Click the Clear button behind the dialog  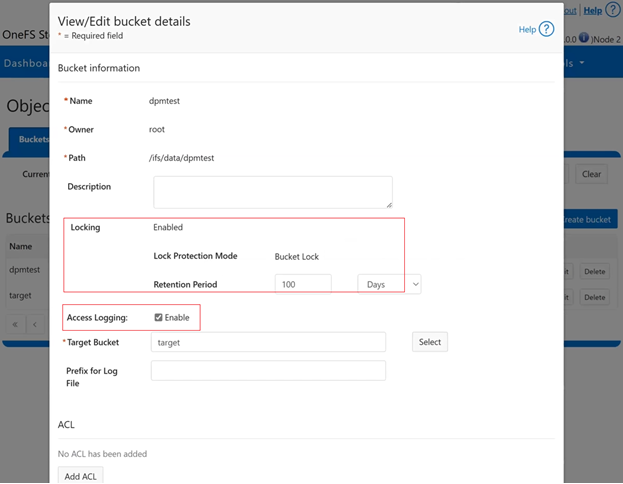594,174
